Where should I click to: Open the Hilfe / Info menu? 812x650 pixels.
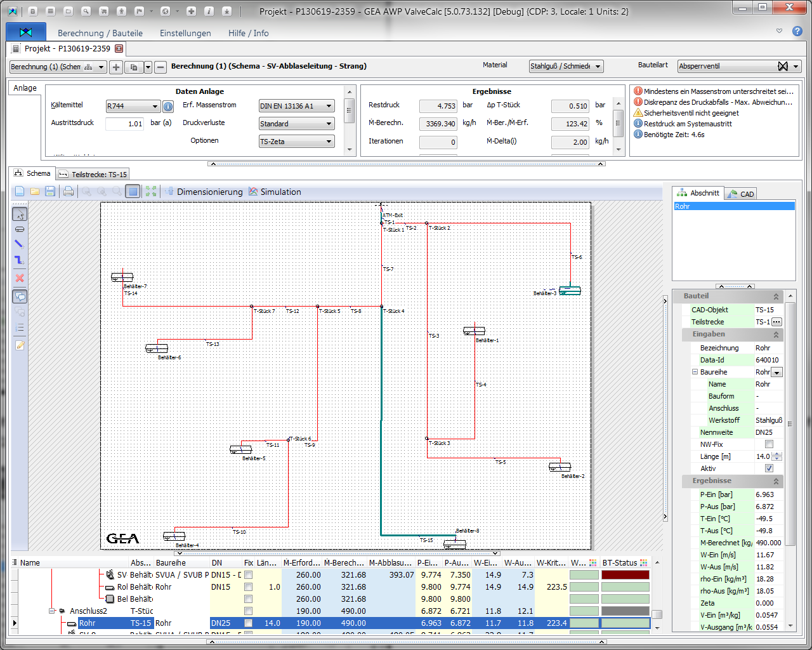pos(248,33)
